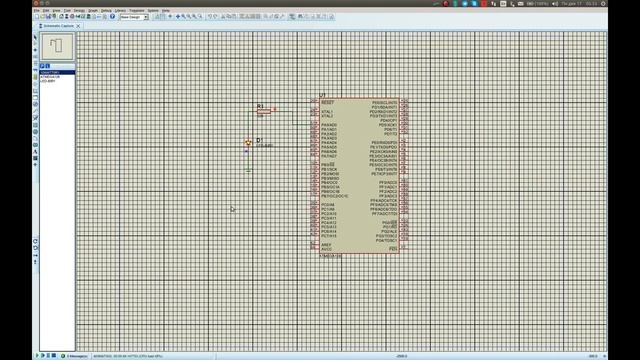The width and height of the screenshot is (640, 360).
Task: Click the Open Project toolbar icon
Action: tap(42, 17)
